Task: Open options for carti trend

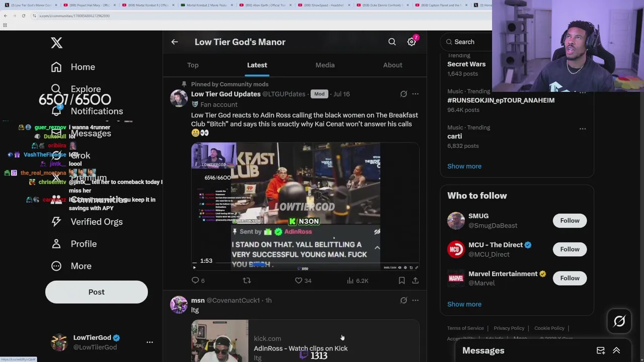Action: click(582, 129)
